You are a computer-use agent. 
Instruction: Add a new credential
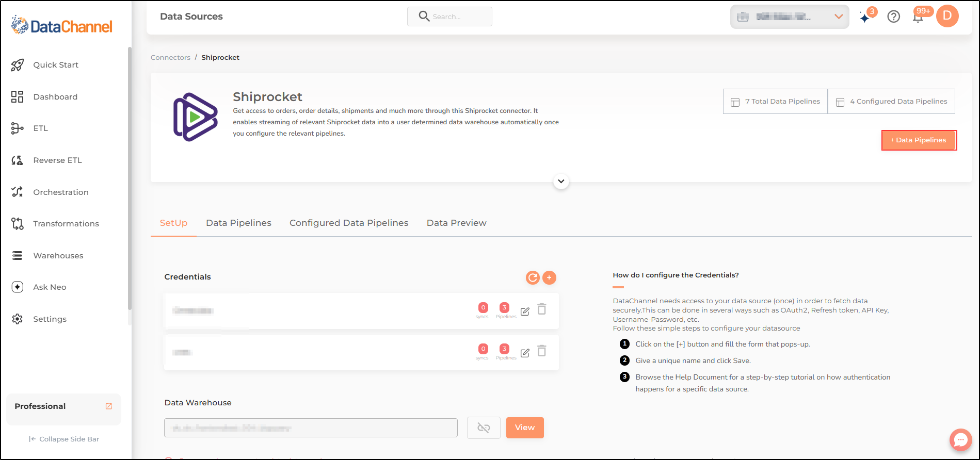tap(549, 278)
